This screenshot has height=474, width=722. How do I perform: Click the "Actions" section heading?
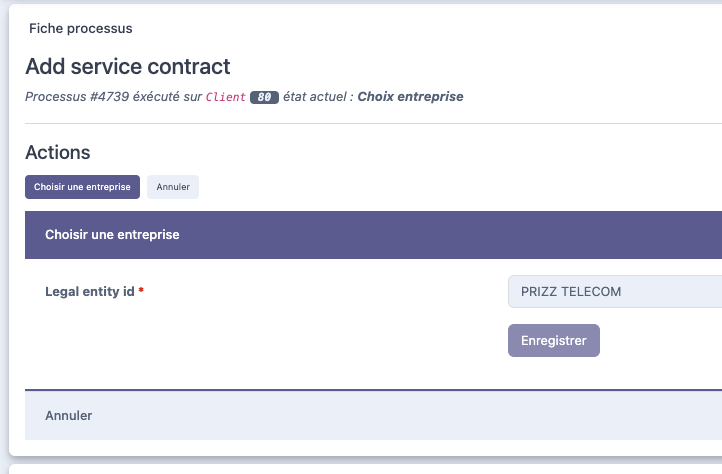58,153
